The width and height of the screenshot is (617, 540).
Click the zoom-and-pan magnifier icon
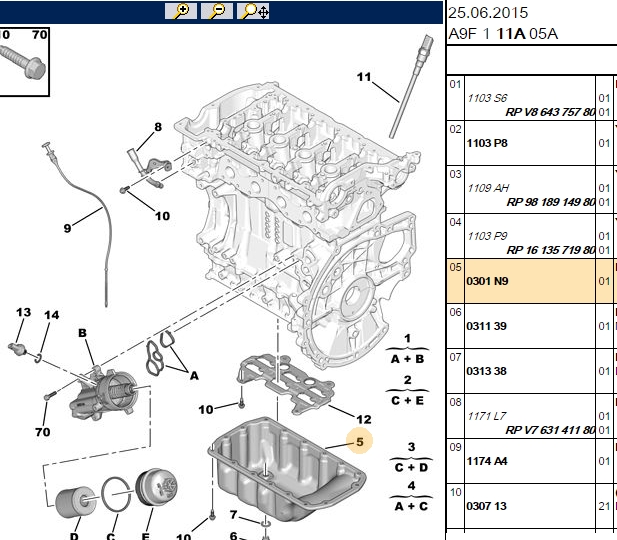(253, 11)
